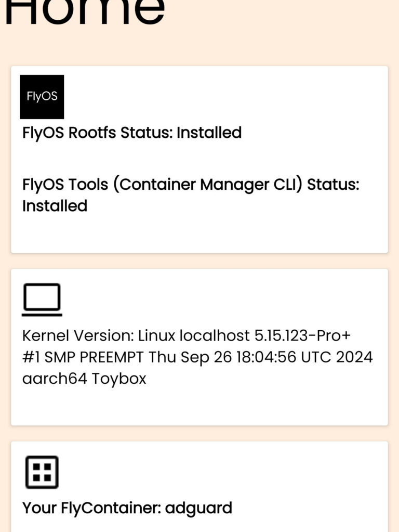Select the adguard container name
399x532 pixels.
coord(198,508)
